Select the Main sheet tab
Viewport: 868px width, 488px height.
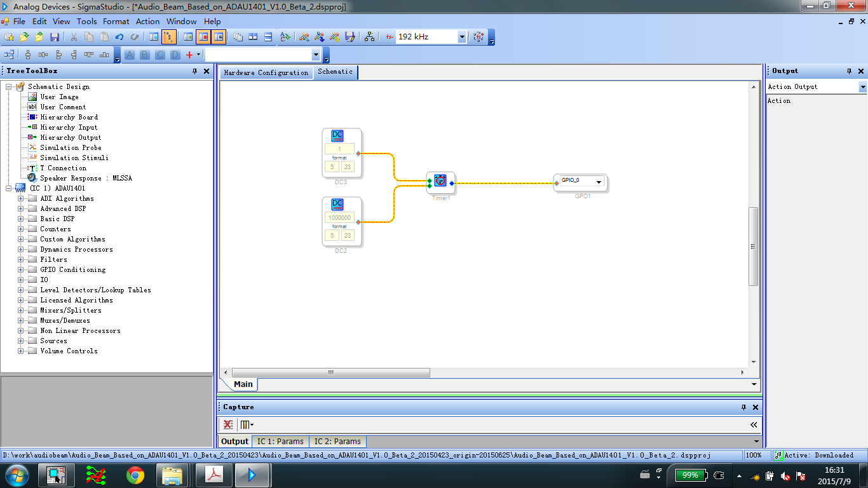243,384
